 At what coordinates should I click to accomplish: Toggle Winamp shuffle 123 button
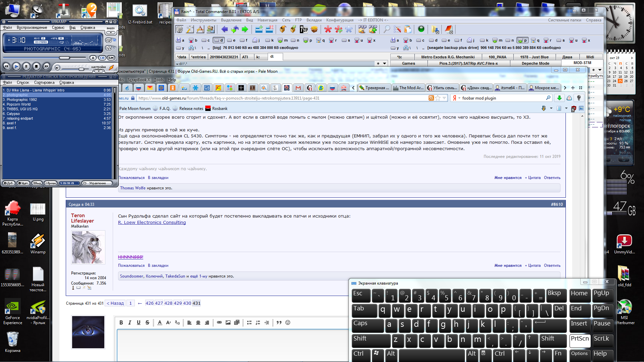pyautogui.click(x=108, y=48)
